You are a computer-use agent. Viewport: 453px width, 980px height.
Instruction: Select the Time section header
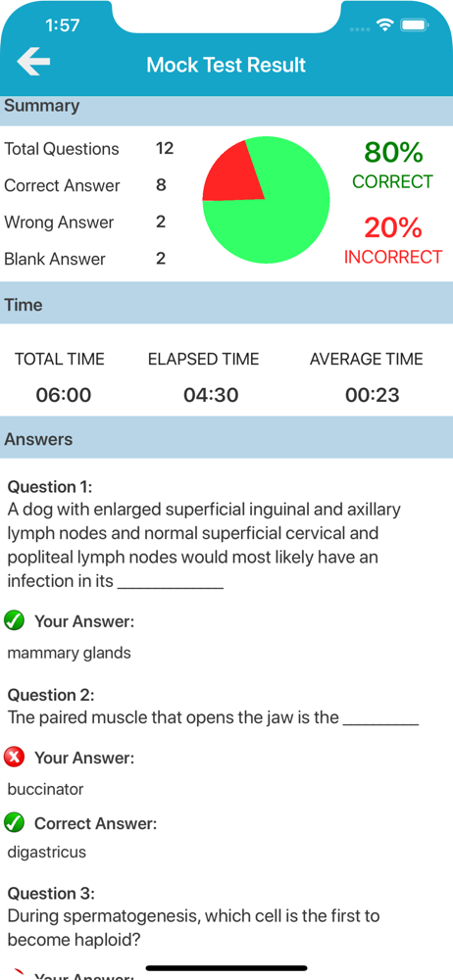coord(226,305)
